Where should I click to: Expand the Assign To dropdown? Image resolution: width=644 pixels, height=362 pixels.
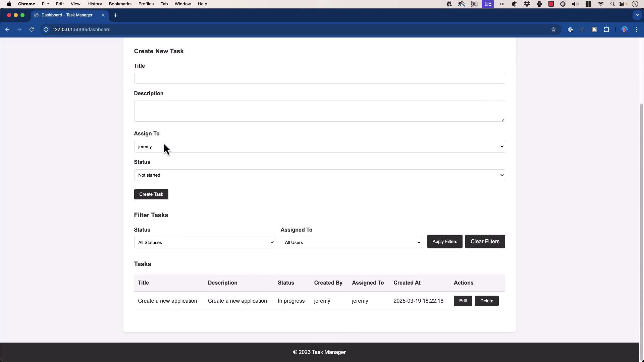pyautogui.click(x=319, y=147)
